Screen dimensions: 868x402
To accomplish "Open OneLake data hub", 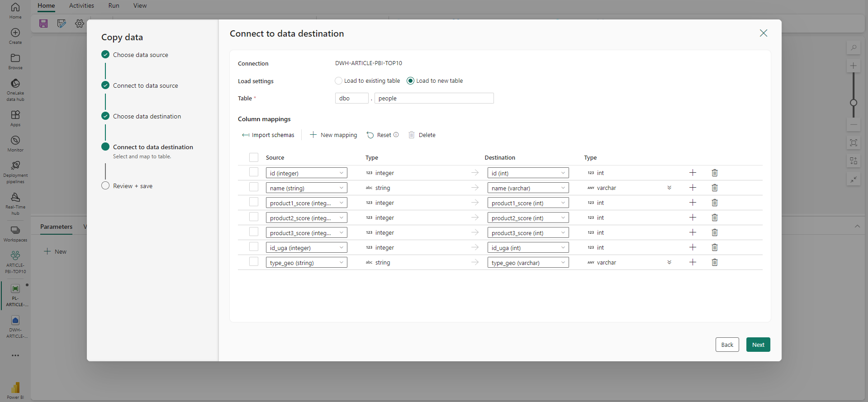I will [x=15, y=90].
